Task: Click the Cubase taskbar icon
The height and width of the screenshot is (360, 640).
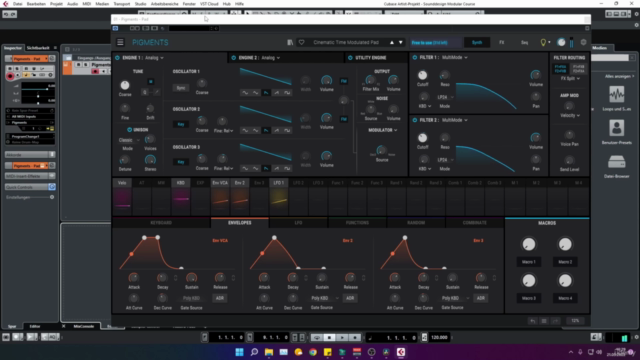Action: [x=401, y=352]
